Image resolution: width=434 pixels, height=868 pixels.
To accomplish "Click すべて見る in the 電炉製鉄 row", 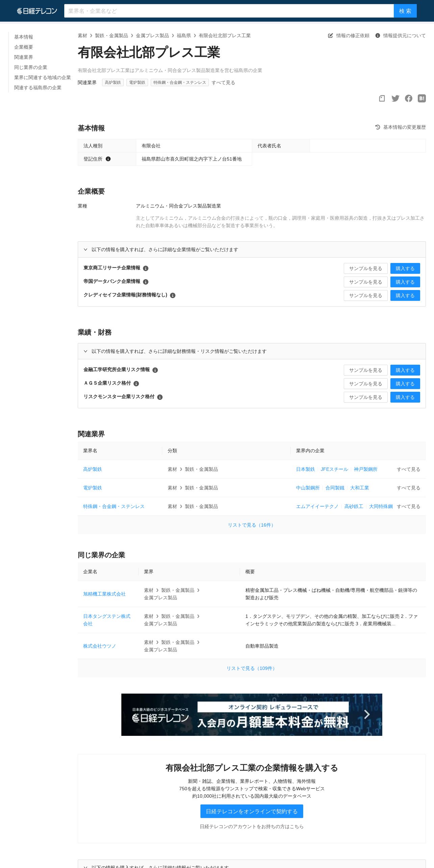I will (x=409, y=488).
